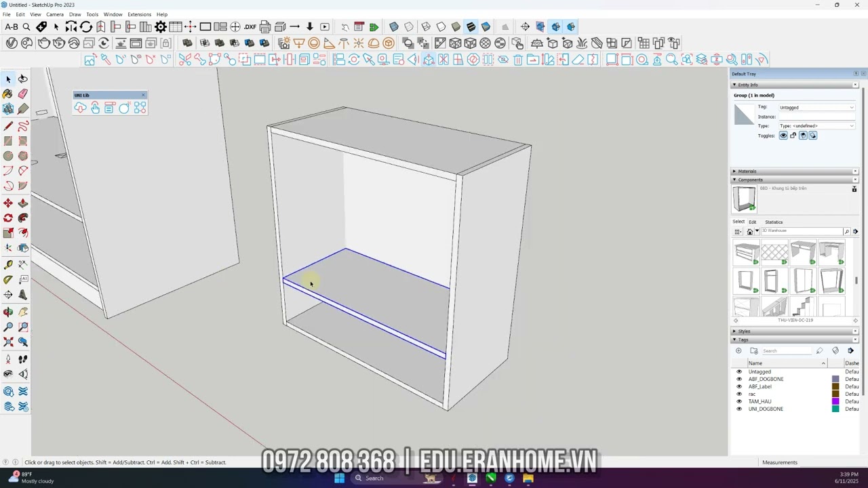This screenshot has height=488, width=868.
Task: Toggle the Entity Info cast shadows icon
Action: point(813,136)
